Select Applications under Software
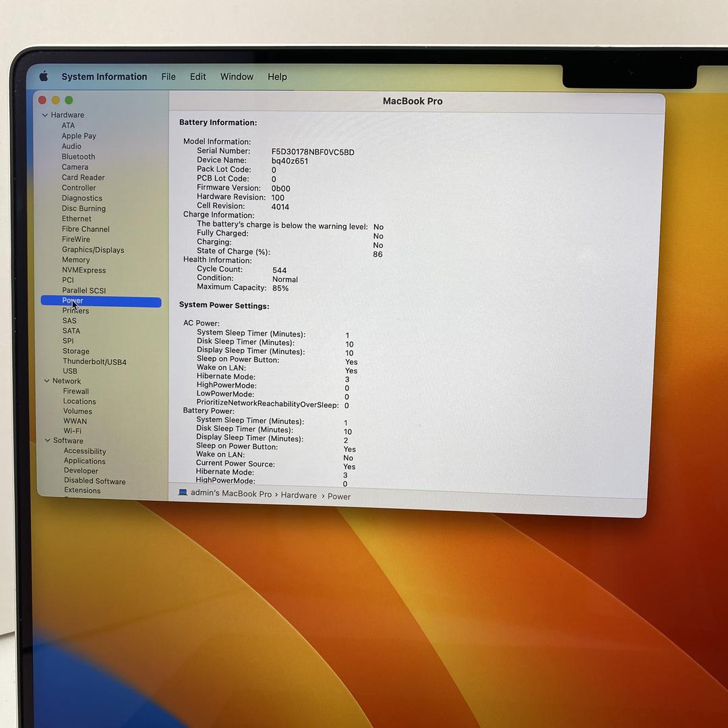Screen dimensions: 728x728 tap(84, 461)
